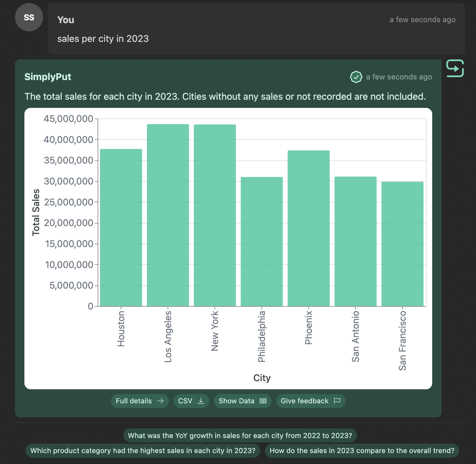
Task: Click the 'sales per city in 2023' message text
Action: [103, 39]
